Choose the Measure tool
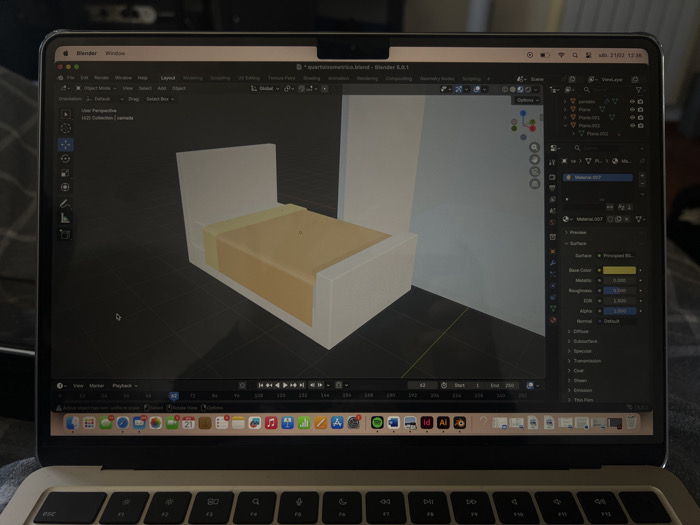The image size is (700, 525). point(66,218)
